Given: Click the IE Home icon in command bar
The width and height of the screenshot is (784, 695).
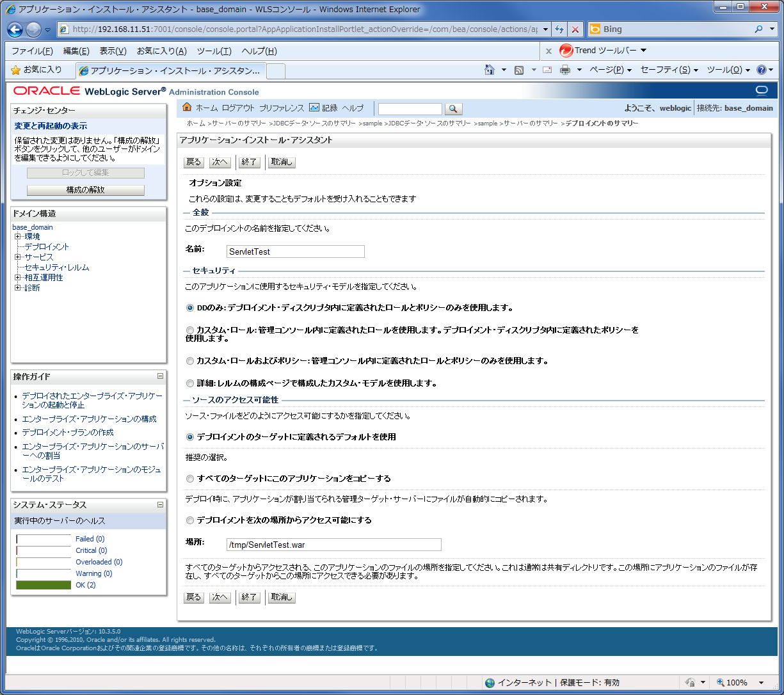Looking at the screenshot, I should (x=490, y=70).
